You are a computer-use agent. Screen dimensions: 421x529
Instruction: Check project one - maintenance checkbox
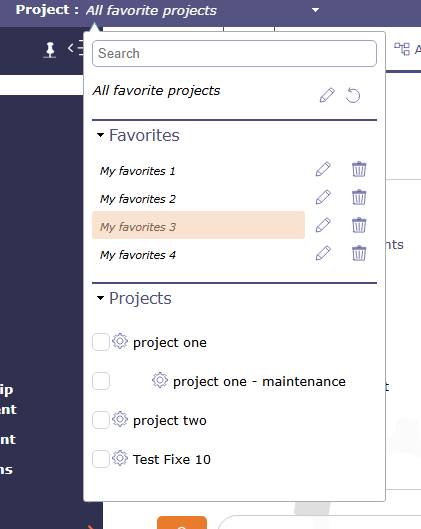(x=101, y=381)
